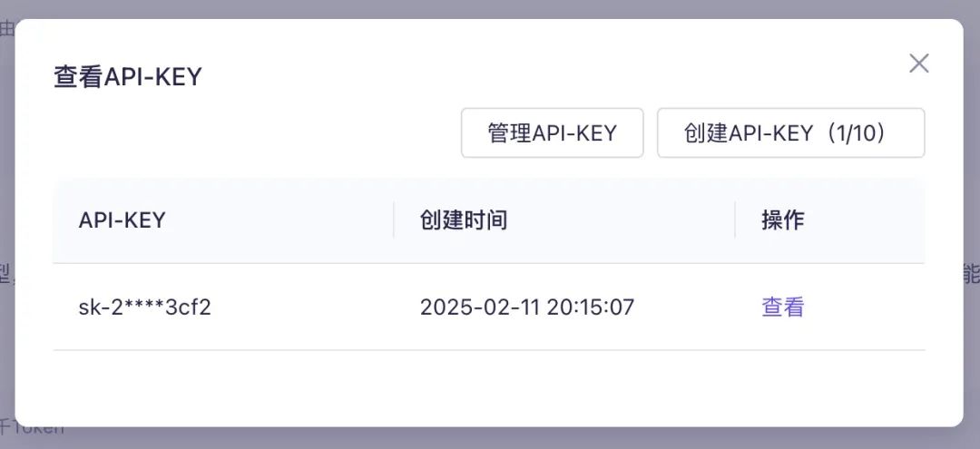Screen dimensions: 980x449
Task: Click the background character 由 at top left
Action: [x=6, y=29]
